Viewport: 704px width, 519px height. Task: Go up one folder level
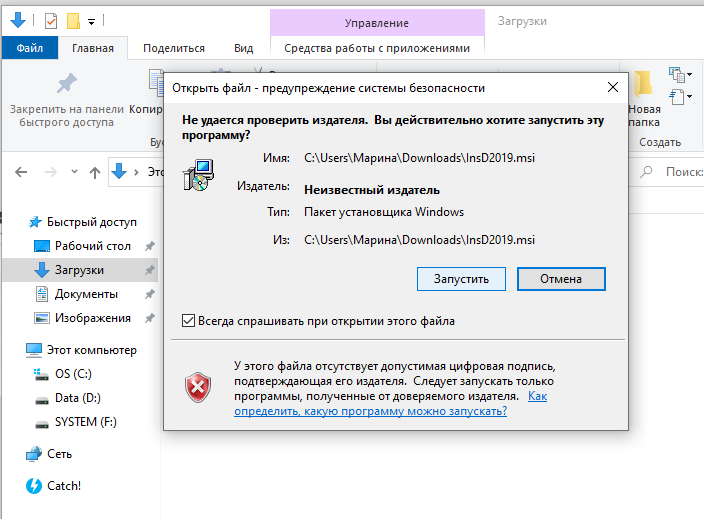coord(95,172)
